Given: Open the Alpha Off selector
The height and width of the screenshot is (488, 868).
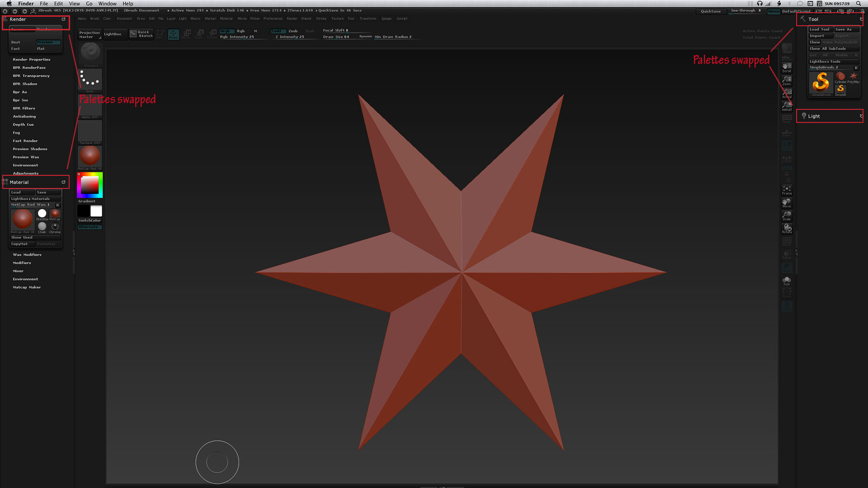Looking at the screenshot, I should coord(90,107).
